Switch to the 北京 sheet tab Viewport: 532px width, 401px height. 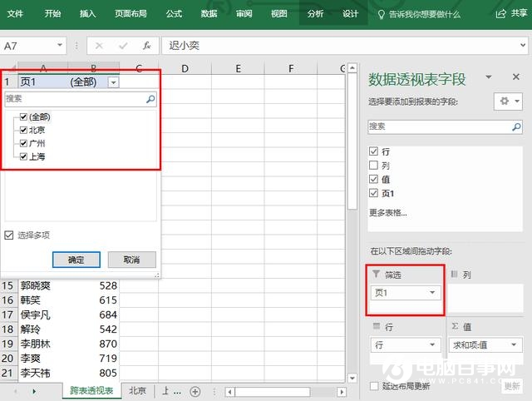(137, 391)
